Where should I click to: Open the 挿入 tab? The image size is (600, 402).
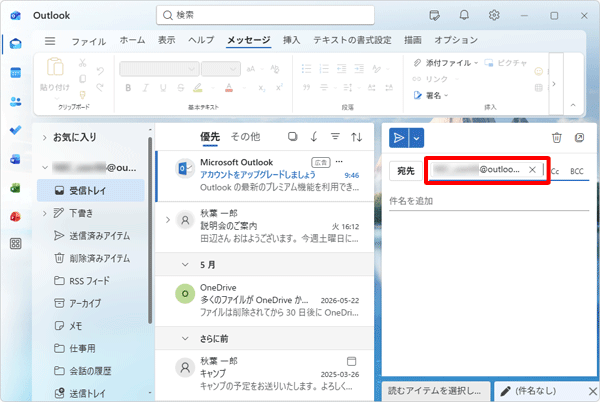[x=292, y=40]
